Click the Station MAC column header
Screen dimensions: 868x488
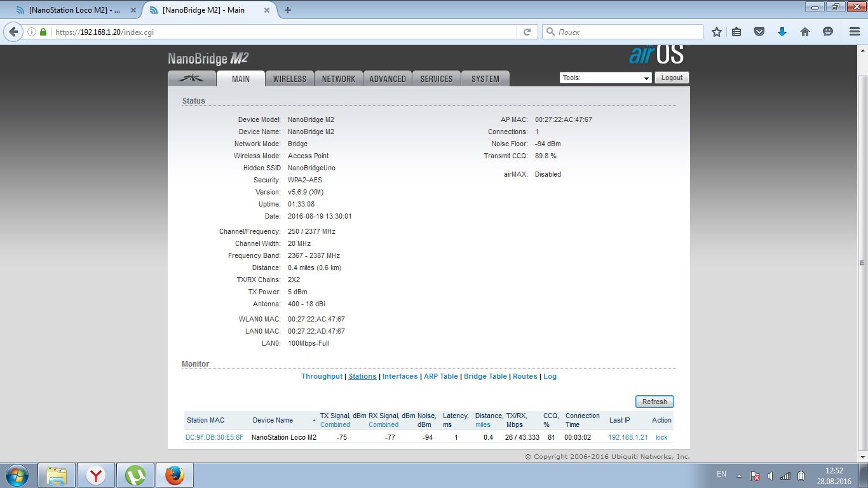coord(205,420)
